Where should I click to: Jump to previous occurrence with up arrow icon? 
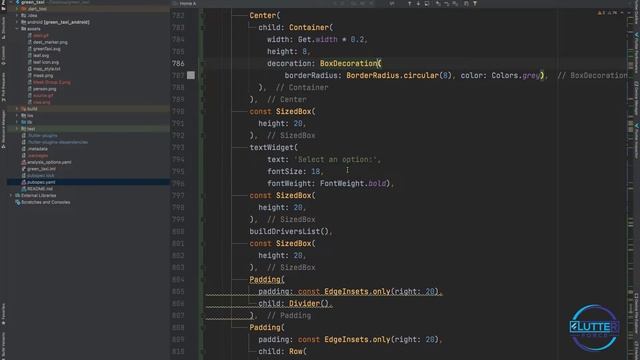coord(409,4)
